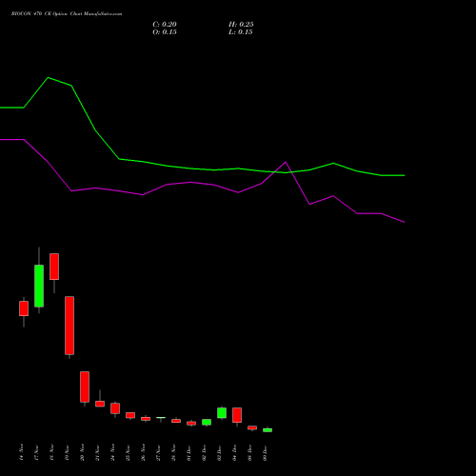The image size is (476, 476).
Task: Select the small green candle above 09 Dec
Action: (x=268, y=430)
